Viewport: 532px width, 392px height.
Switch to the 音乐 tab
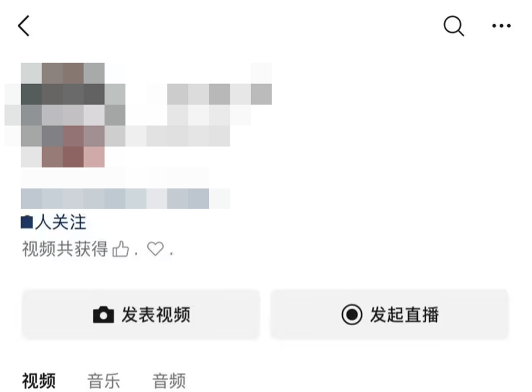click(x=104, y=381)
